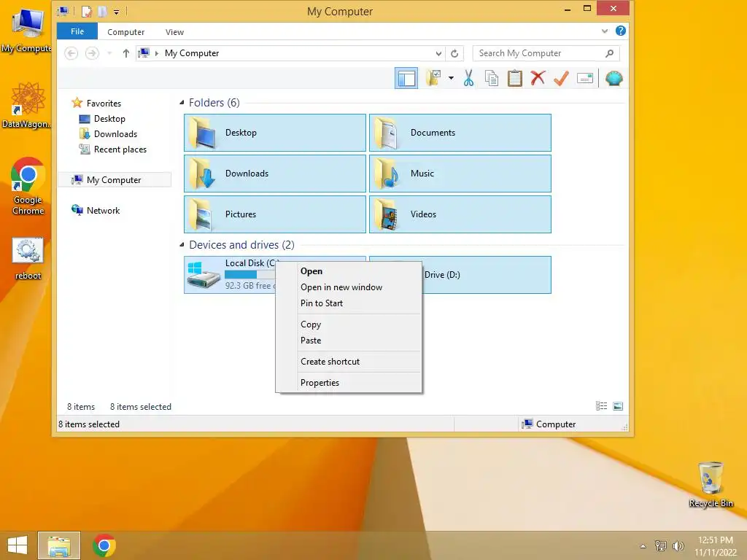Select the Videos folder tile

460,214
